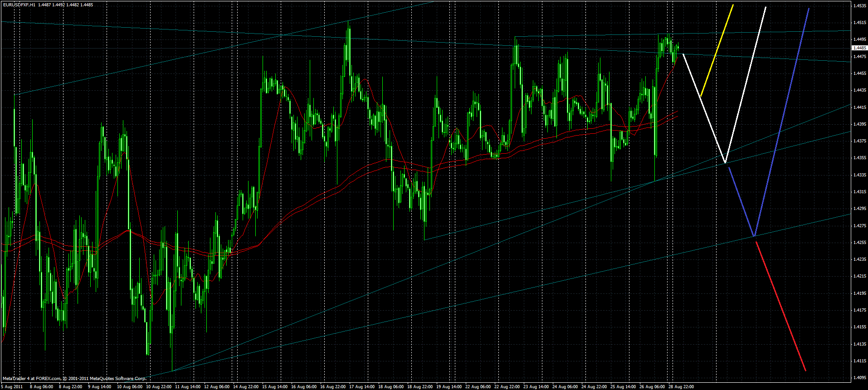The height and width of the screenshot is (390, 868).
Task: Click the 1.4195 price axis label
Action: (859, 293)
